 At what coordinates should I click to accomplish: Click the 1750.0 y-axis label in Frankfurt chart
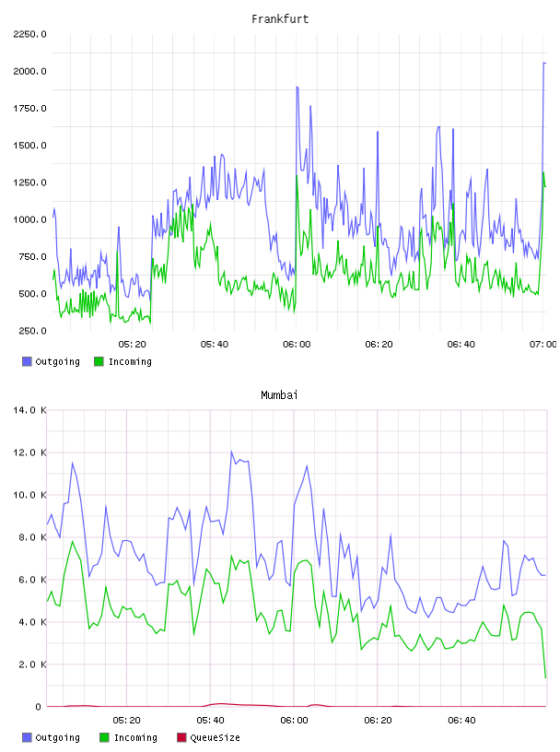point(29,109)
